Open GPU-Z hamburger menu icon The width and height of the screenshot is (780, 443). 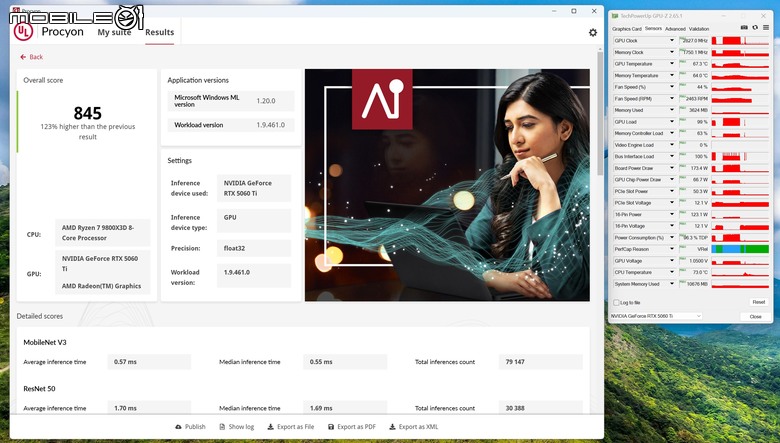pos(766,28)
